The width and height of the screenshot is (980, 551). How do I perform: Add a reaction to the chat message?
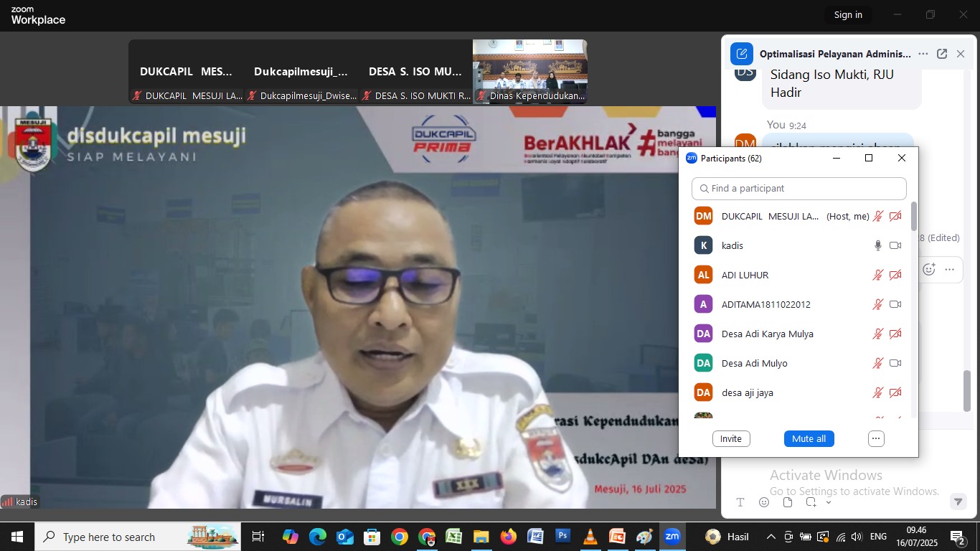pos(929,270)
